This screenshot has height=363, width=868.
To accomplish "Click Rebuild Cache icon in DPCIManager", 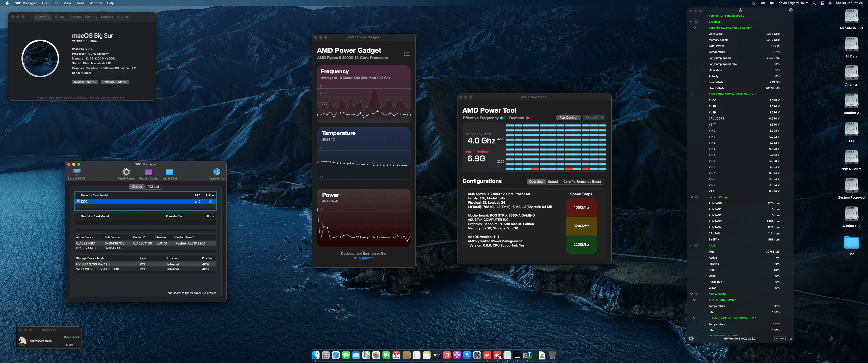I will tap(149, 172).
